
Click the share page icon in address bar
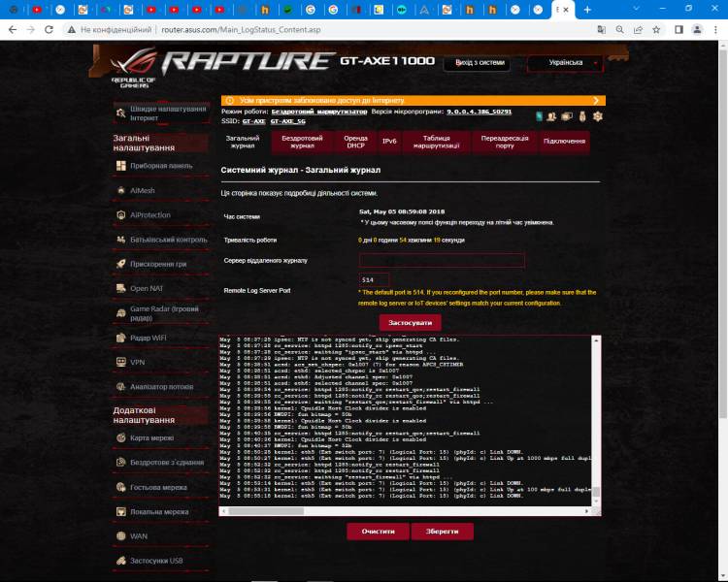(x=638, y=30)
